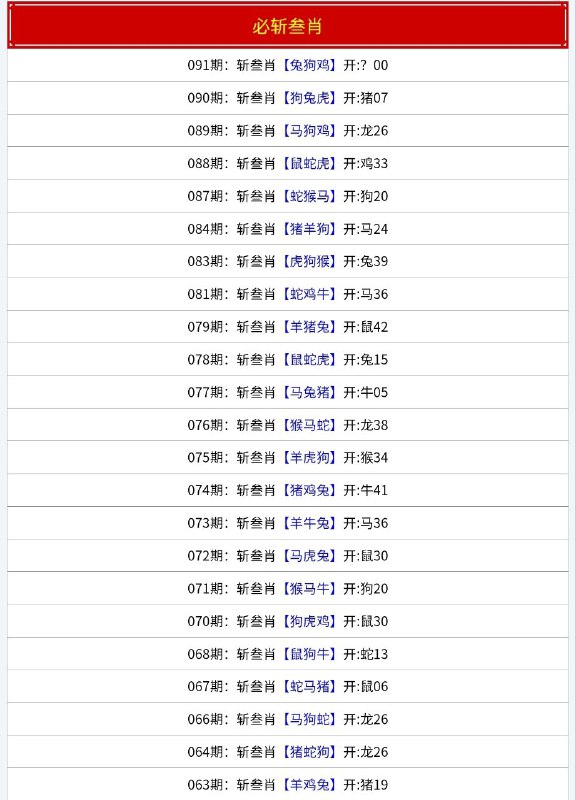Click the 068期 row showing 蛇13

[288, 654]
